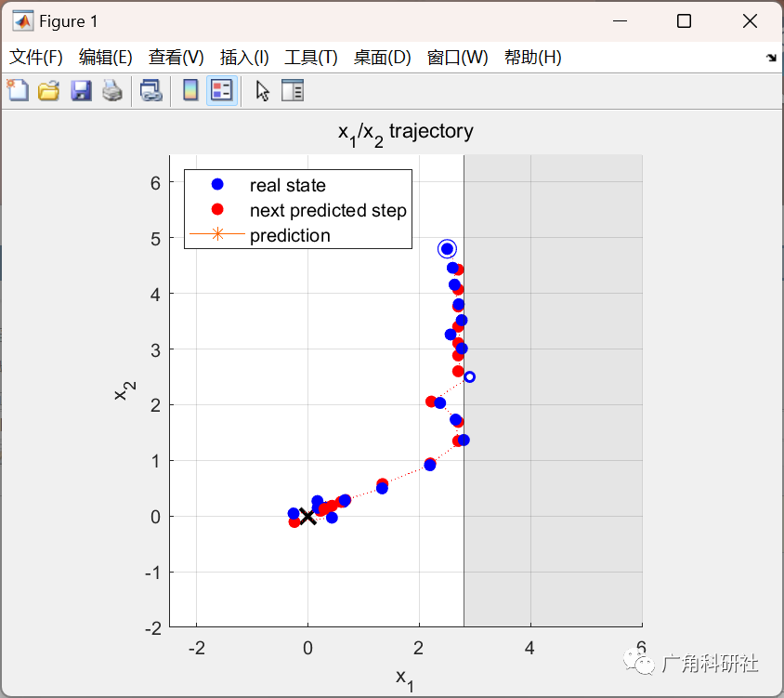
Task: Select the Edit Plot arrow tool
Action: 263,91
